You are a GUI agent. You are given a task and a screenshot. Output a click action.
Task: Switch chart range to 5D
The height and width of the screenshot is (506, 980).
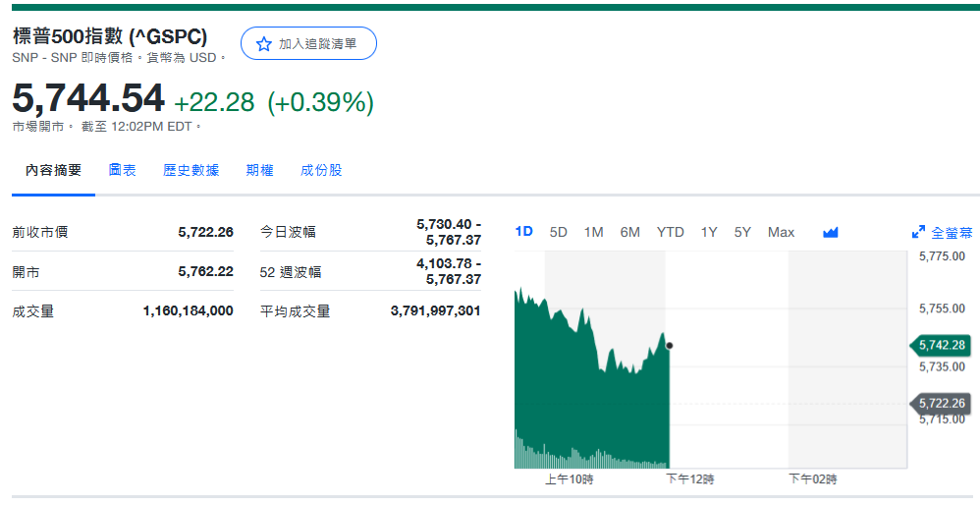[x=559, y=233]
